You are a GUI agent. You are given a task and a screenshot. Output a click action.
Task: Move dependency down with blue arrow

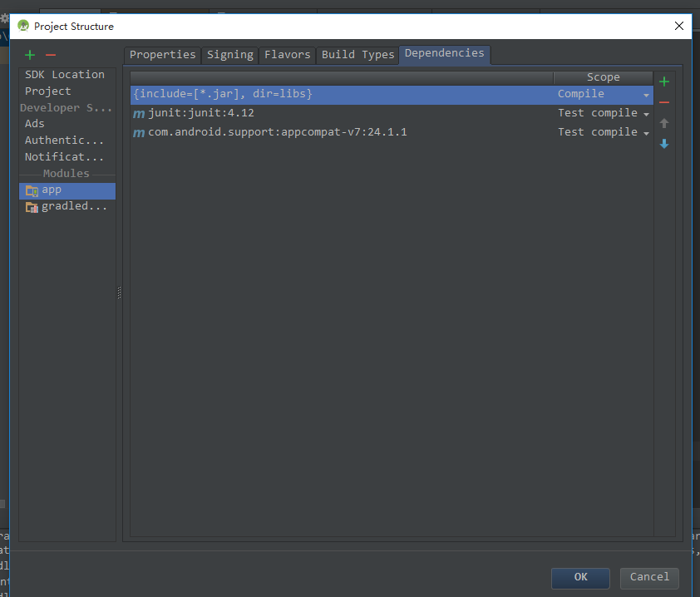[x=664, y=143]
